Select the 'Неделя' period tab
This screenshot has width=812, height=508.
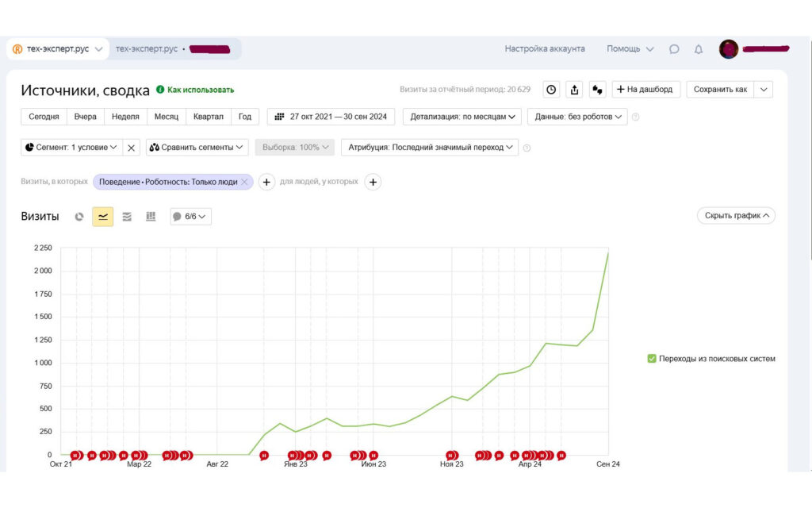125,117
